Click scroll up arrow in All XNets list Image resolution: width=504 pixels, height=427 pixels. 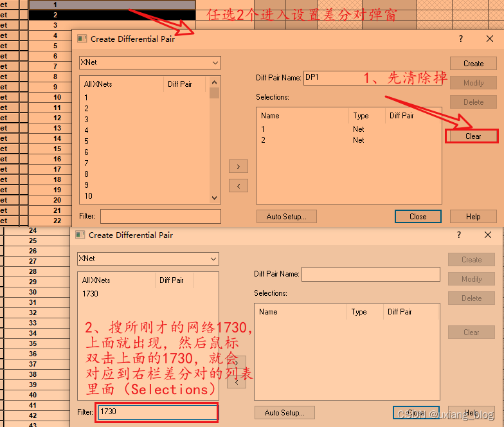(215, 82)
